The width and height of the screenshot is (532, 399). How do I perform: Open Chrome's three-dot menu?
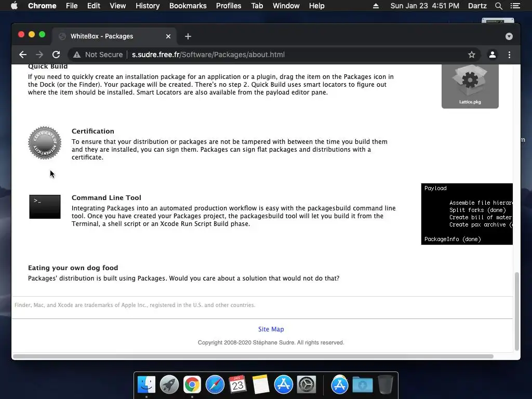tap(509, 55)
